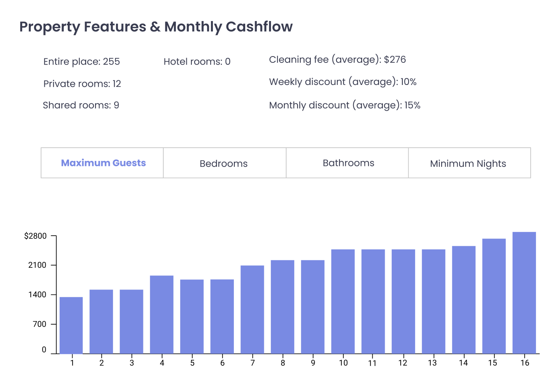The width and height of the screenshot is (552, 392).
Task: Click the bar for 15 guests
Action: tap(494, 296)
